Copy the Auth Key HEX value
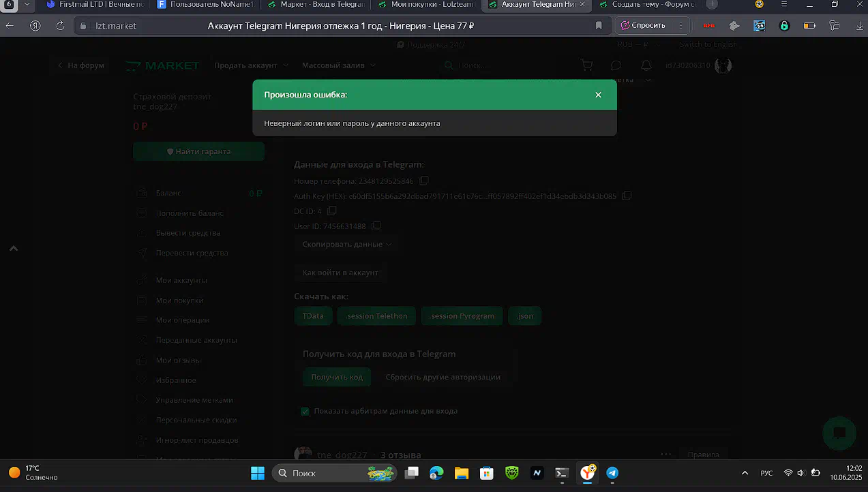Screen dimensions: 868x492 click(627, 196)
